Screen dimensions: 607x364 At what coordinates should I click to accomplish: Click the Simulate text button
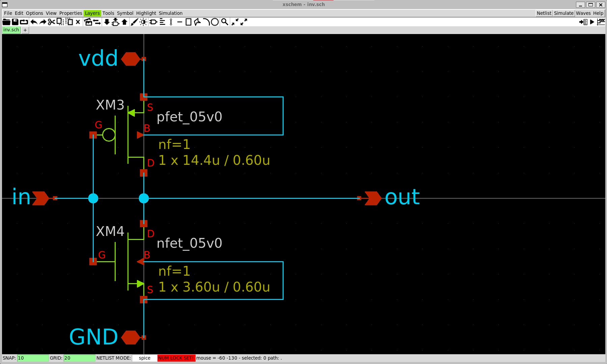click(563, 13)
